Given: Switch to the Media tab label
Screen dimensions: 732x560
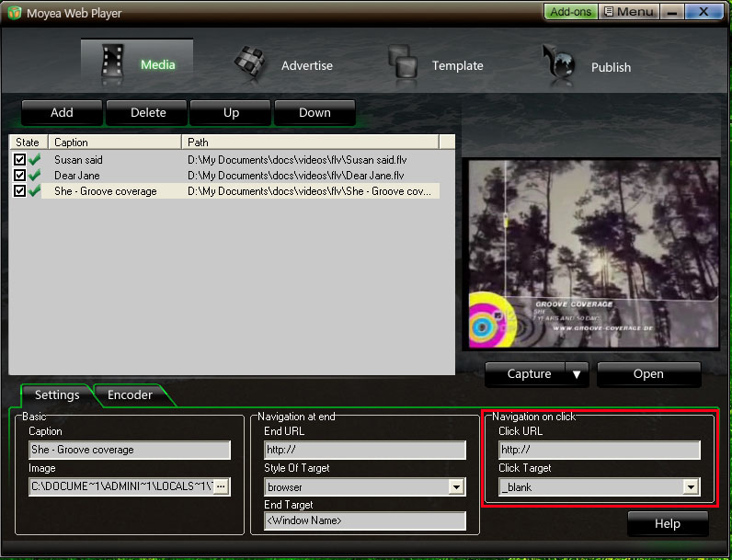Looking at the screenshot, I should (158, 64).
